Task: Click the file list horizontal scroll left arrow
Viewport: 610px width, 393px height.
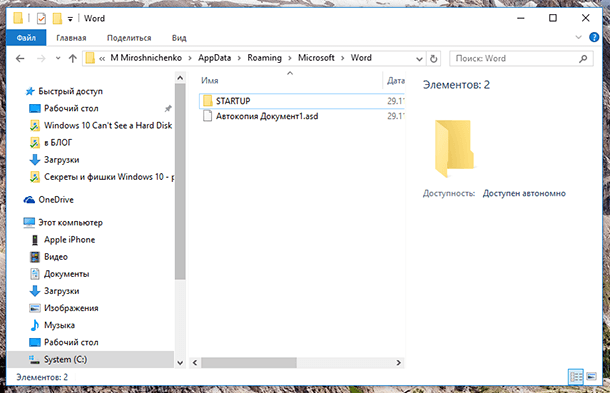Action: (195, 363)
